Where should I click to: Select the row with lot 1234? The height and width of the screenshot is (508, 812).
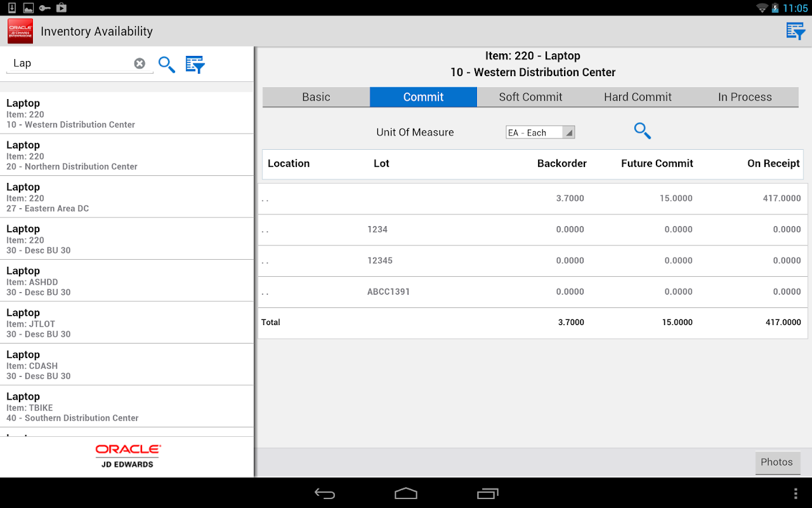[x=533, y=230]
